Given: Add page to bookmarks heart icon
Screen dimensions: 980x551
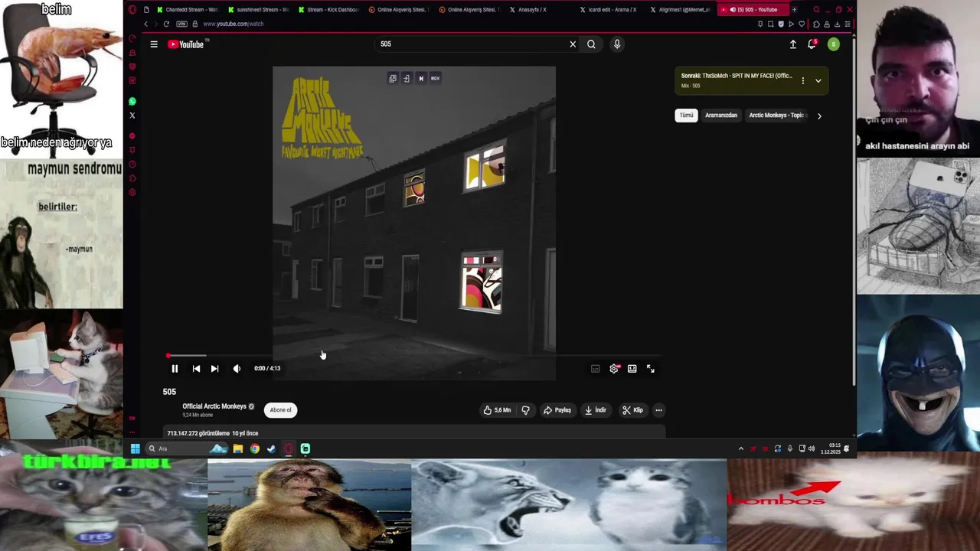Looking at the screenshot, I should click(802, 24).
